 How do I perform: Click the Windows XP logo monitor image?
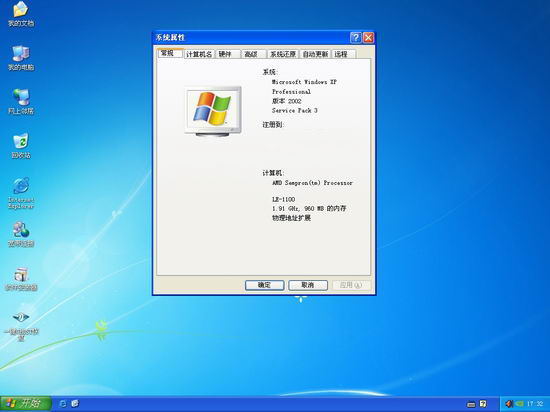click(x=213, y=111)
